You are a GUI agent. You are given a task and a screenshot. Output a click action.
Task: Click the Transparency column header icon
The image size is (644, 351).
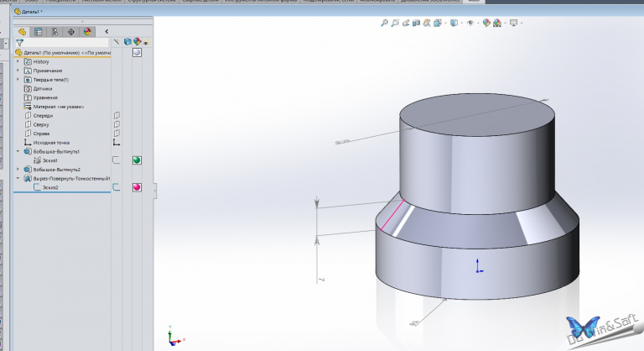pyautogui.click(x=147, y=42)
